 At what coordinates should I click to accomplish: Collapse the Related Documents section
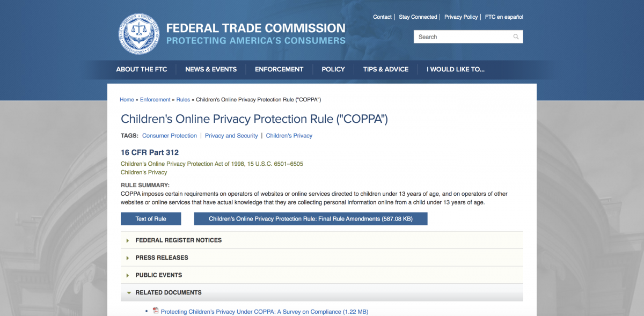click(168, 292)
